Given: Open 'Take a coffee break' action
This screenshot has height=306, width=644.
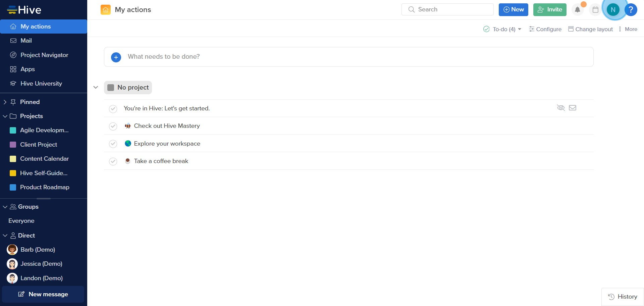Looking at the screenshot, I should pos(161,161).
